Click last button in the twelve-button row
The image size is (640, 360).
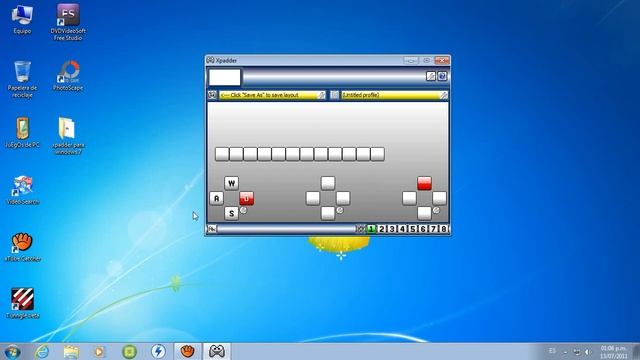click(x=378, y=154)
